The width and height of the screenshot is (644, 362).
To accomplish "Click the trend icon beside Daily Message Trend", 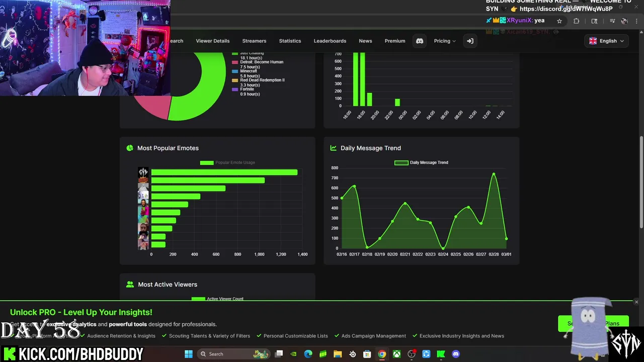I will click(x=333, y=148).
